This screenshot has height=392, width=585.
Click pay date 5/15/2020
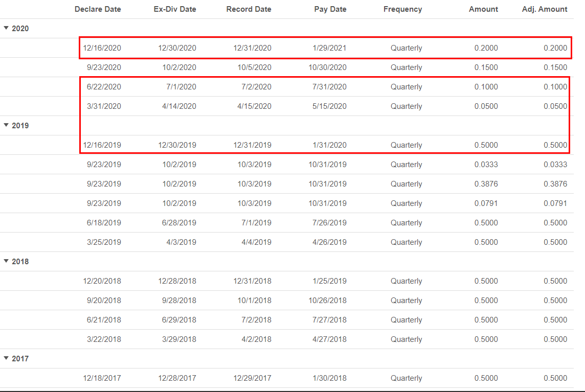pos(329,106)
